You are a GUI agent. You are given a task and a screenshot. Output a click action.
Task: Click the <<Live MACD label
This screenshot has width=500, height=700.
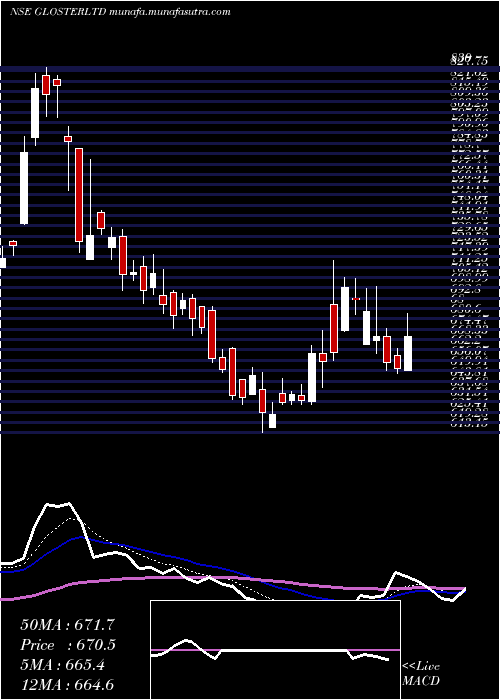click(x=421, y=674)
